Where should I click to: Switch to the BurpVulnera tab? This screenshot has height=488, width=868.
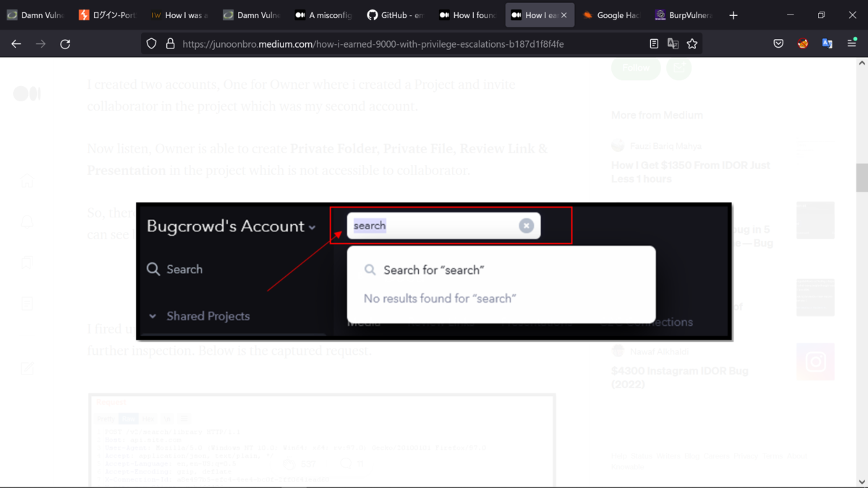pyautogui.click(x=683, y=15)
